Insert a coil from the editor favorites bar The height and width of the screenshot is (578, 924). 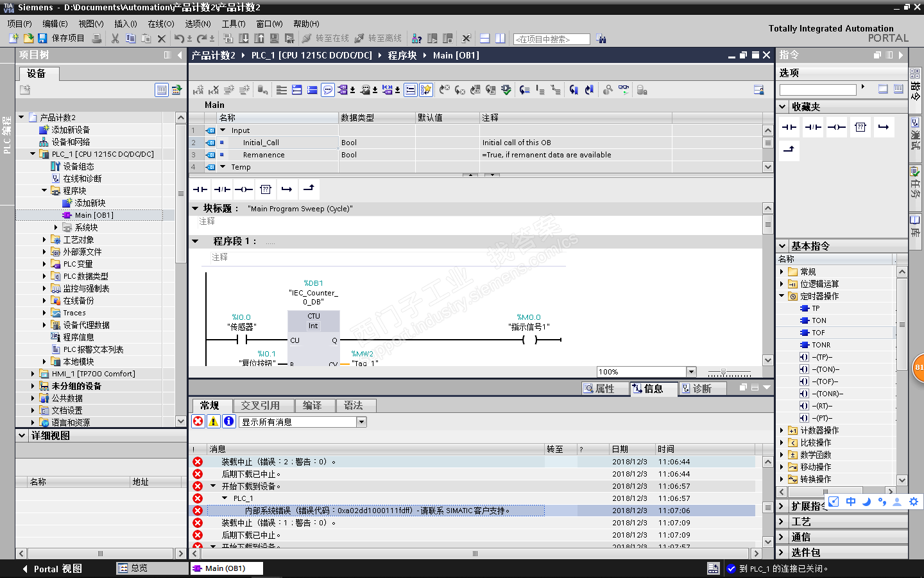[x=244, y=189]
